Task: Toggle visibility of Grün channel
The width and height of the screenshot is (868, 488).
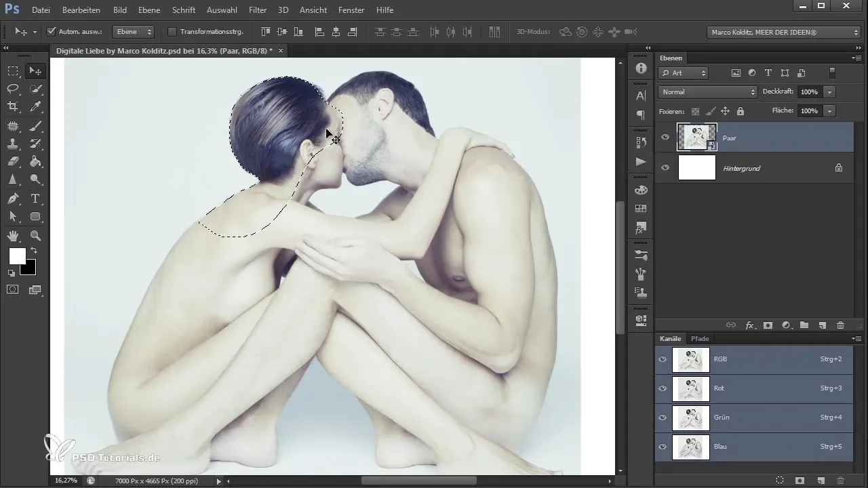Action: click(x=663, y=418)
